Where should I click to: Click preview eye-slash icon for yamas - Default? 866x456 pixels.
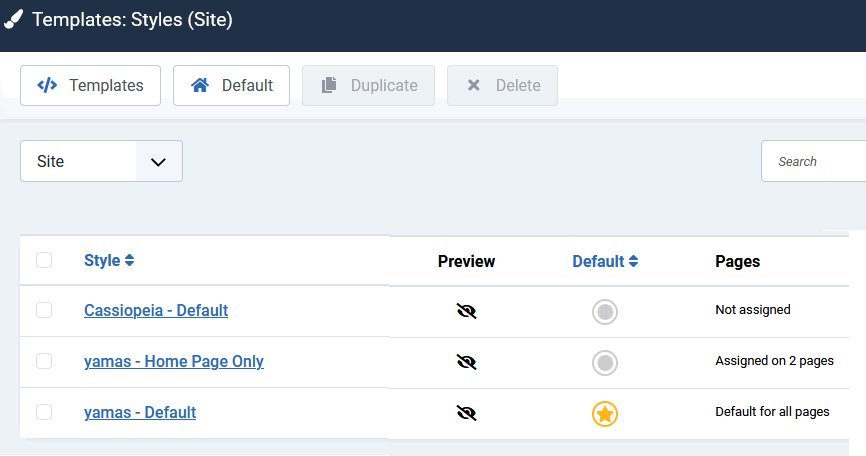[x=466, y=413]
